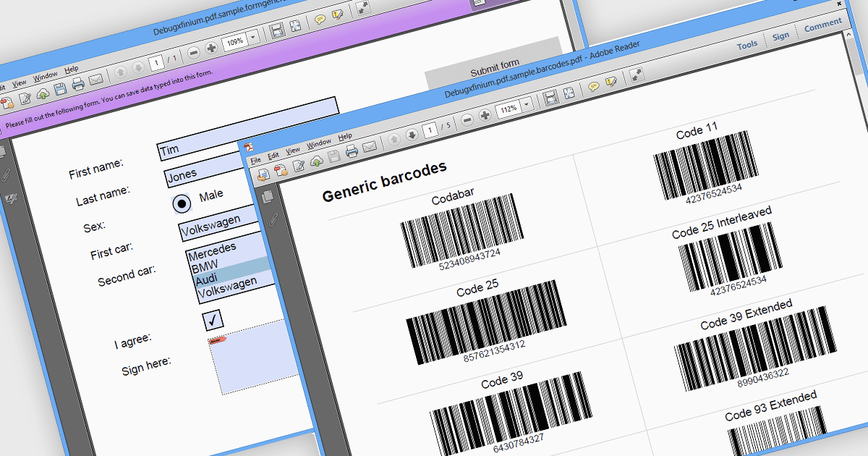Select Volkswagen in Second car list
868x456 pixels.
pos(228,287)
